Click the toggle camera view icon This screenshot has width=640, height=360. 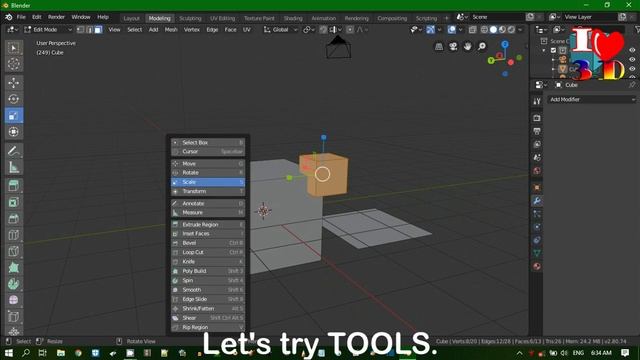453,47
